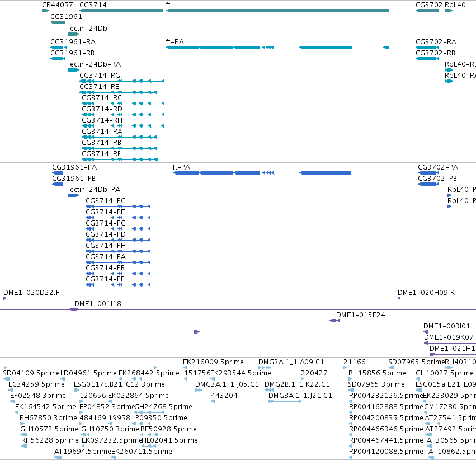Select the CG31961-PA protein label
Image resolution: width=476 pixels, height=460 pixels.
[74, 167]
